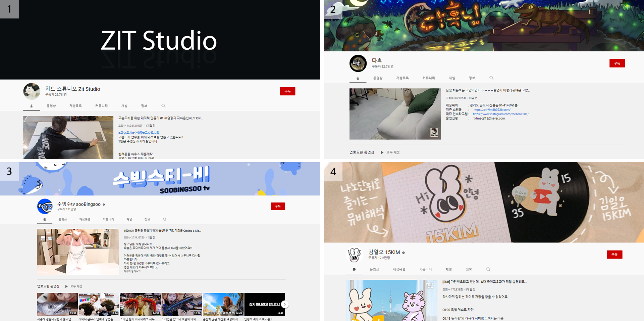Viewport: 644px width, 321px height.
Task: Open the 14:43 beach video thumbnail on 수빙수tv
Action: [x=223, y=304]
